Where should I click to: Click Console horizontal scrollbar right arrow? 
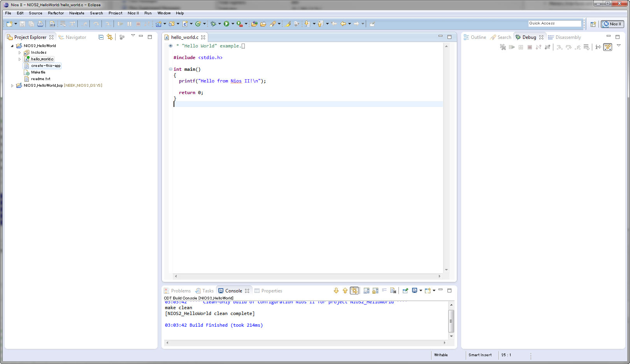[444, 343]
